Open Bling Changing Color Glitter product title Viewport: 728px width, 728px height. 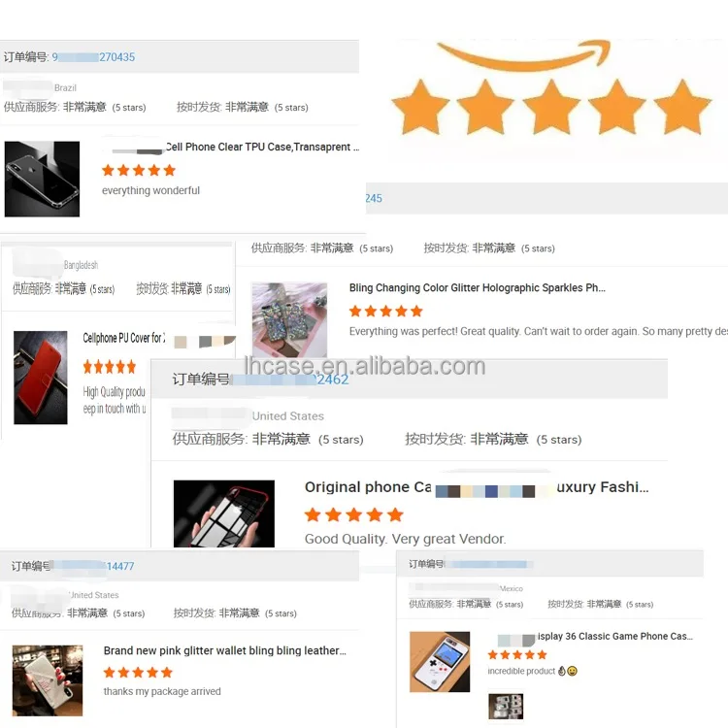pos(478,288)
